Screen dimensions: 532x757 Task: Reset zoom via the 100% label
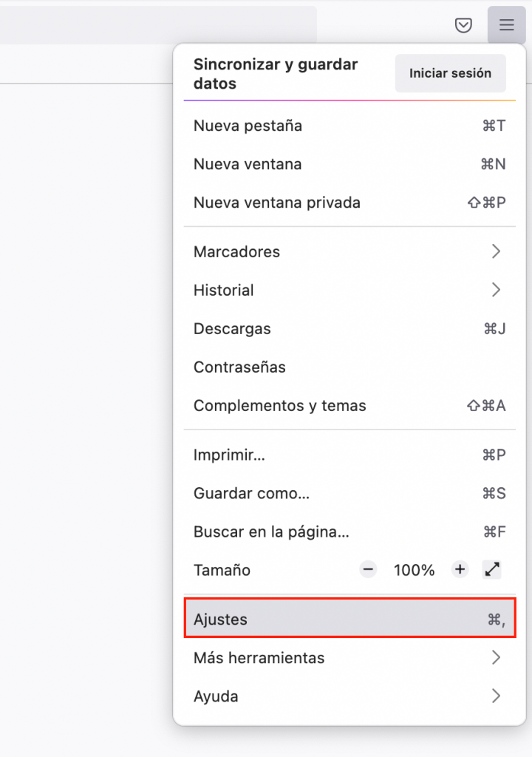coord(414,570)
